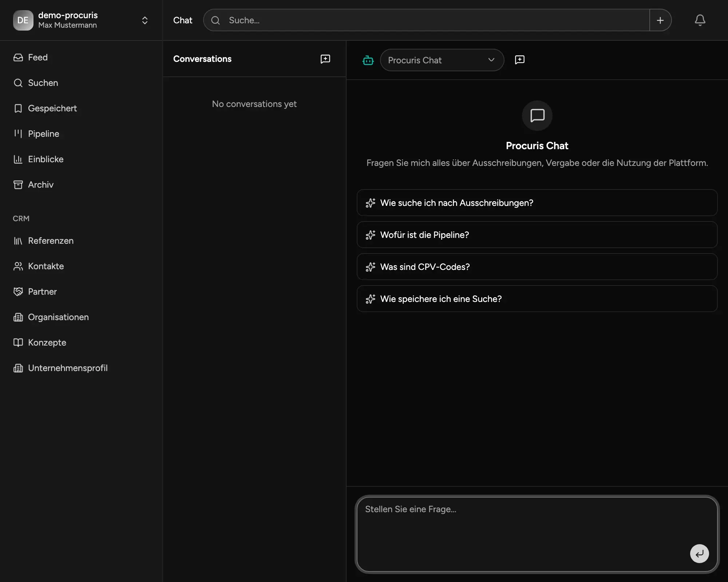
Task: Click the Partner handshake icon
Action: (x=18, y=292)
